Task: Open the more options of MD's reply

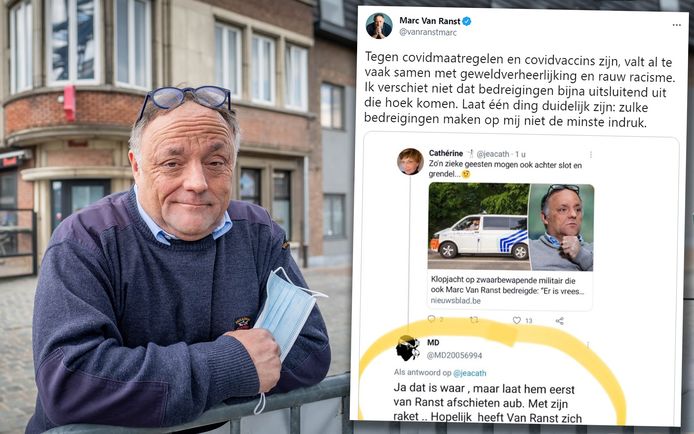Action: pos(588,346)
